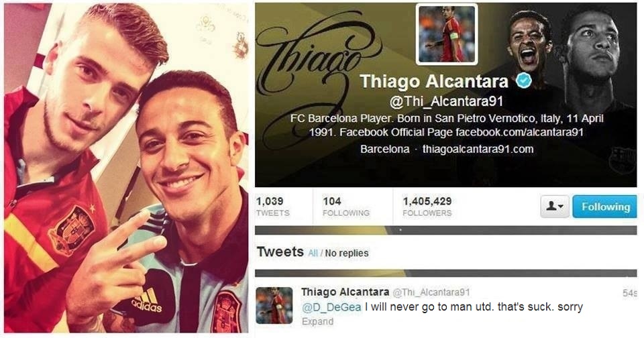Click the Thiago Alcantara name in tweet
The height and width of the screenshot is (338, 644).
pyautogui.click(x=345, y=292)
